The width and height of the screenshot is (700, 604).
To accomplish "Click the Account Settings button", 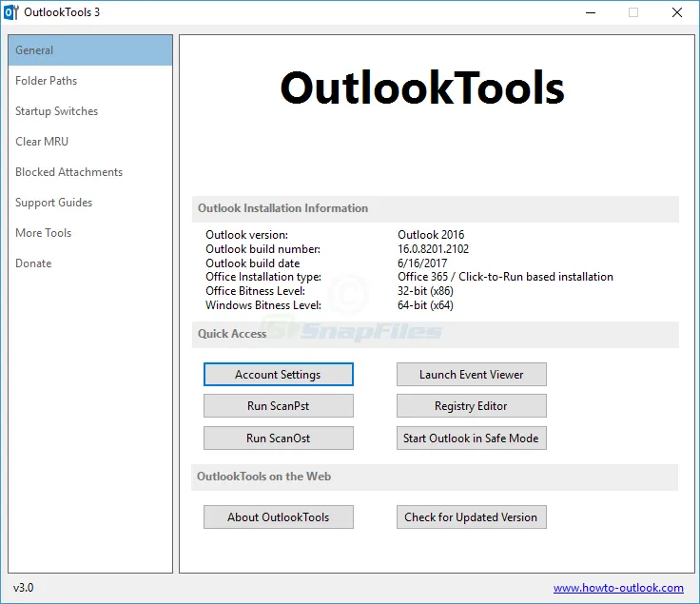I will click(278, 374).
